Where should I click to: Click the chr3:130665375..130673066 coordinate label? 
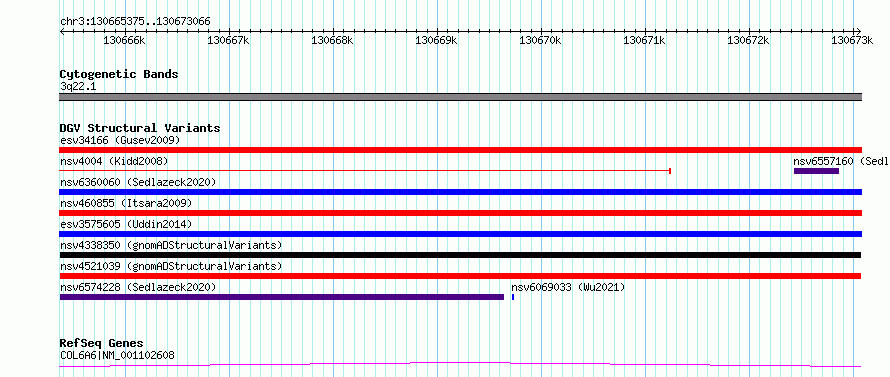point(135,22)
